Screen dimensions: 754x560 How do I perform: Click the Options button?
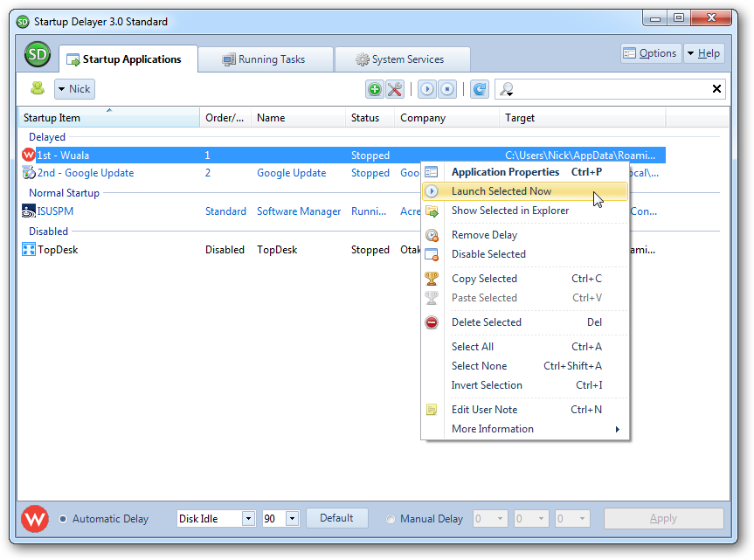(651, 53)
